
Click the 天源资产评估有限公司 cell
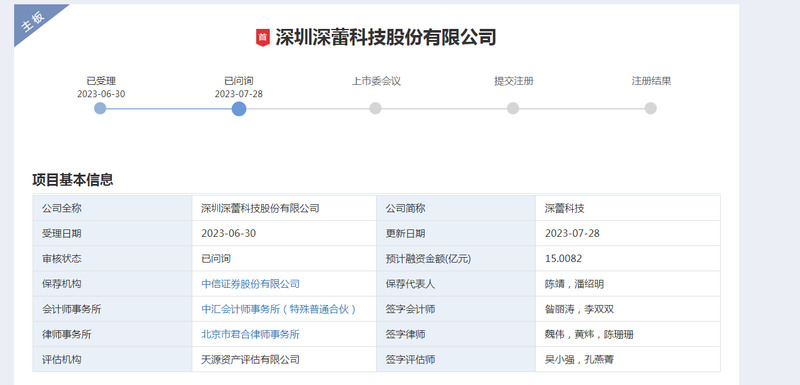[284, 360]
